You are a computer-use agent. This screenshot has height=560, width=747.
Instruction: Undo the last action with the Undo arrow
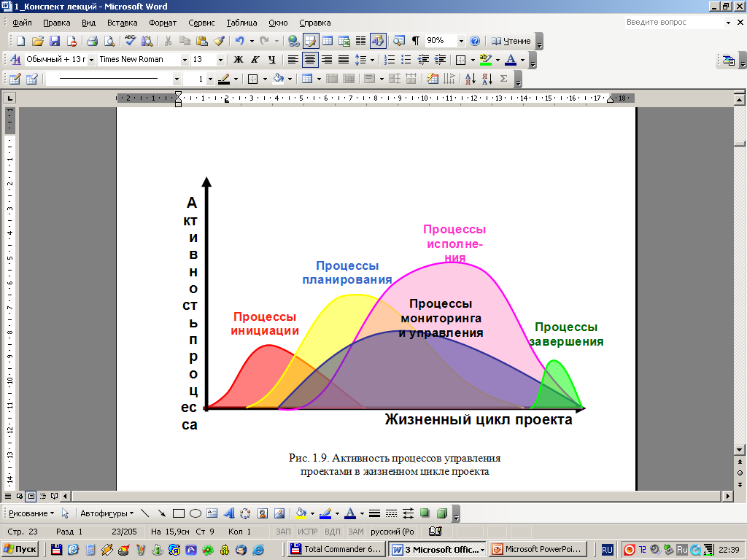pos(239,41)
